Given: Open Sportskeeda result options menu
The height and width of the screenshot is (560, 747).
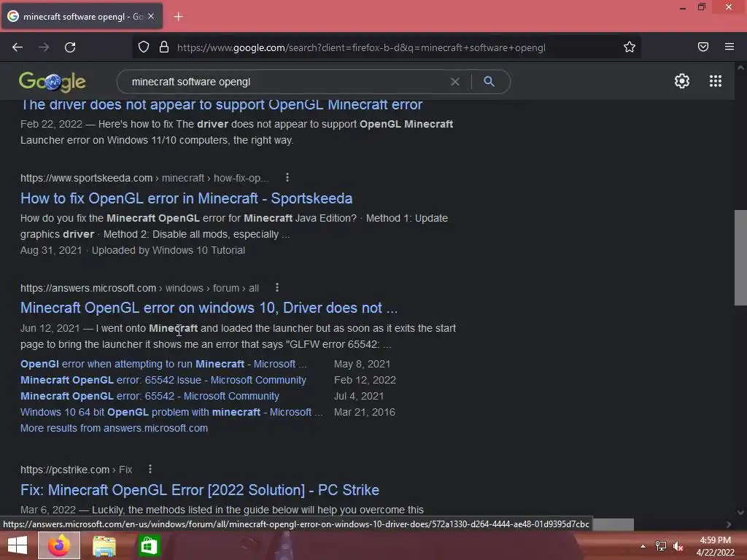Looking at the screenshot, I should click(x=287, y=178).
